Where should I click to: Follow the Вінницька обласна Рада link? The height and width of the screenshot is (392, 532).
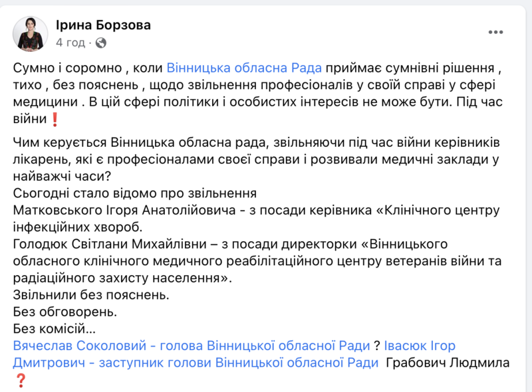point(244,68)
